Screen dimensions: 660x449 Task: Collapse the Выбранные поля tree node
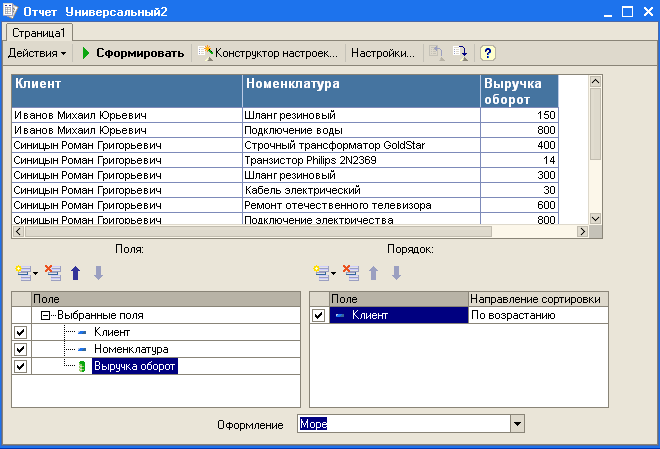tap(46, 315)
